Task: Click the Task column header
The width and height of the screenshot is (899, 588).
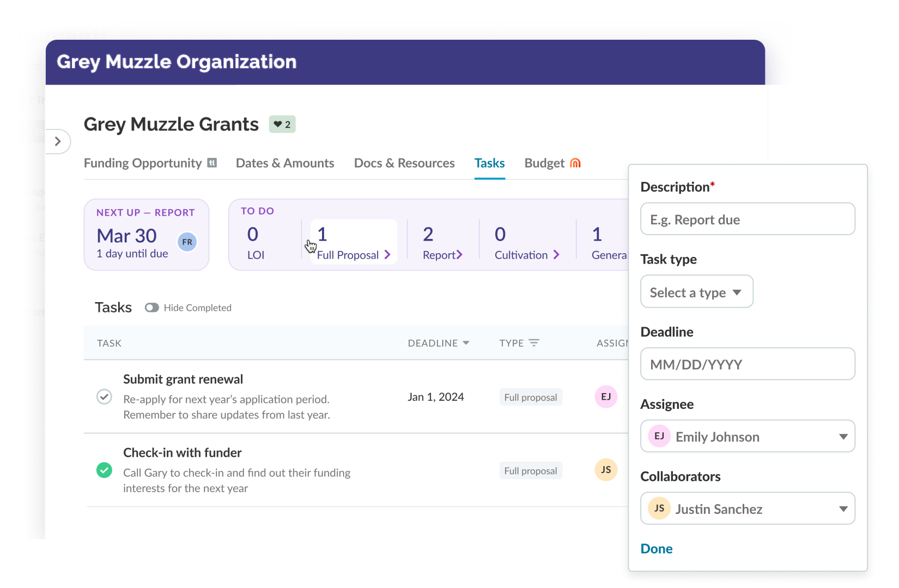Action: click(109, 343)
